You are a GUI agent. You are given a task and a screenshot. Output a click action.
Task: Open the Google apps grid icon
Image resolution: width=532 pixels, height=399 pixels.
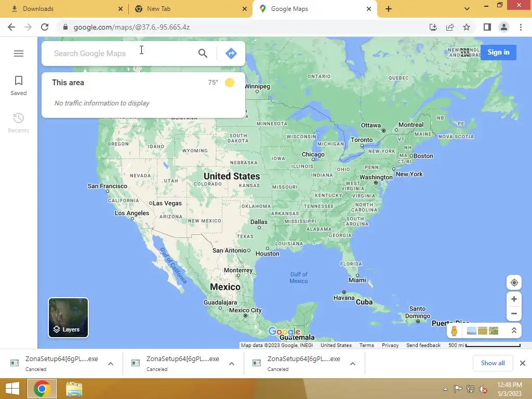pos(465,52)
